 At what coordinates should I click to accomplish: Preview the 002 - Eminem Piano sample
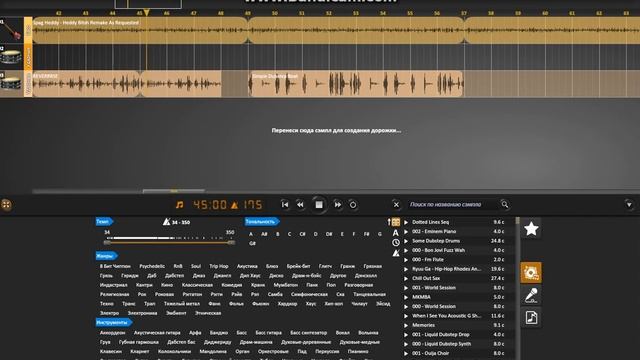[406, 232]
